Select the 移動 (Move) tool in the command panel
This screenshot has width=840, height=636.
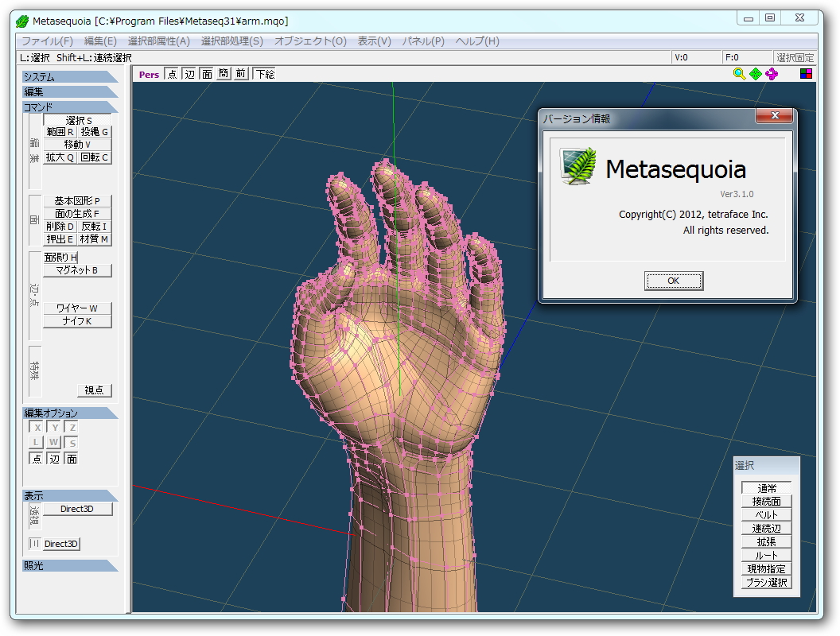tap(77, 144)
